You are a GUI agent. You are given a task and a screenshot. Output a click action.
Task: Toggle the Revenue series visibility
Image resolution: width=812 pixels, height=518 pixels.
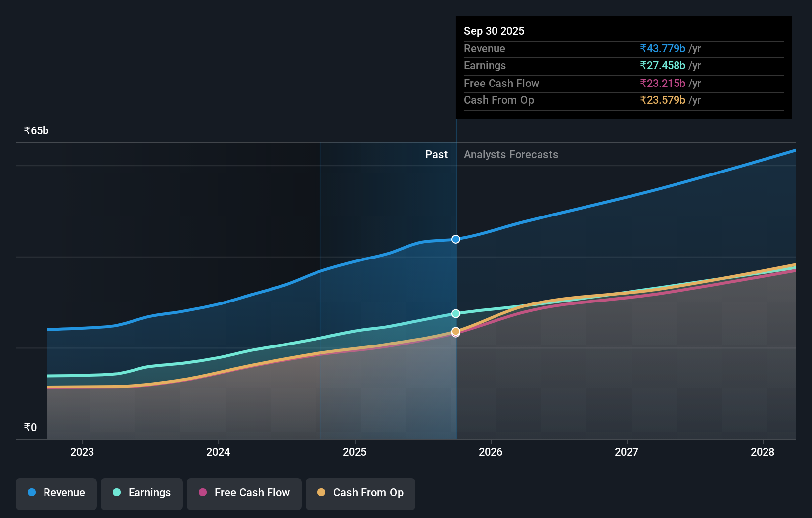click(x=56, y=493)
